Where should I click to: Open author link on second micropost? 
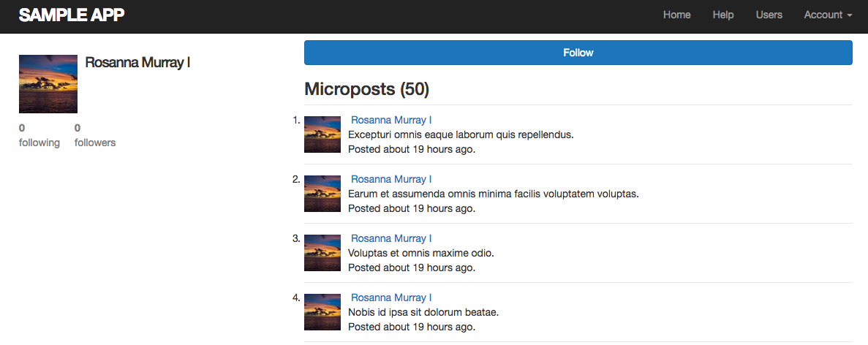(x=391, y=179)
